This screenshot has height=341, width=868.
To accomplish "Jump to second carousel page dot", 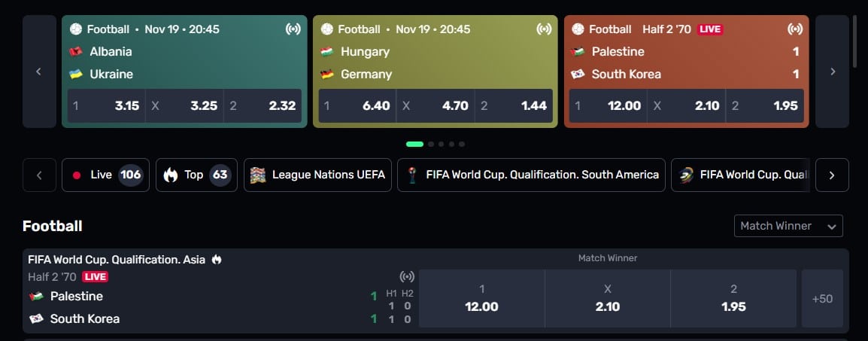I will click(x=430, y=144).
